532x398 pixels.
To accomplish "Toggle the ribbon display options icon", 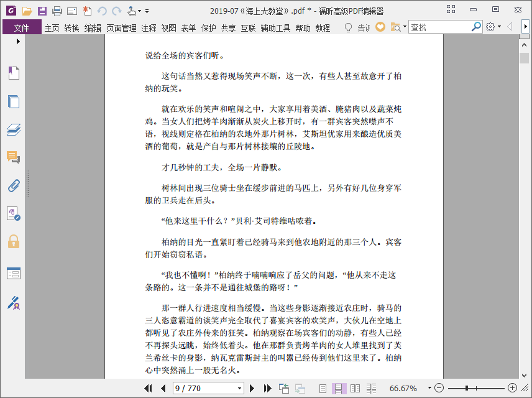I will point(451,9).
